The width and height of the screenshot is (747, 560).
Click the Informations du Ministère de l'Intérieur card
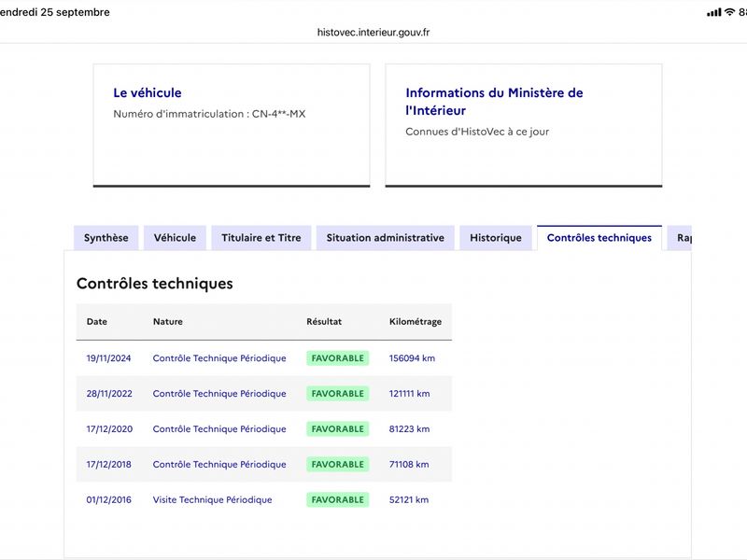point(524,126)
